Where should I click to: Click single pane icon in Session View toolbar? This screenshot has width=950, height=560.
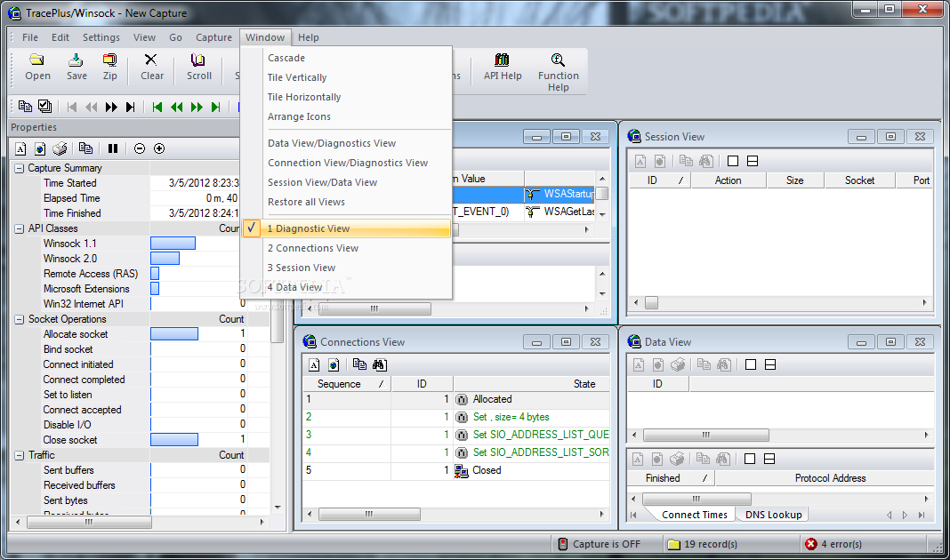732,161
